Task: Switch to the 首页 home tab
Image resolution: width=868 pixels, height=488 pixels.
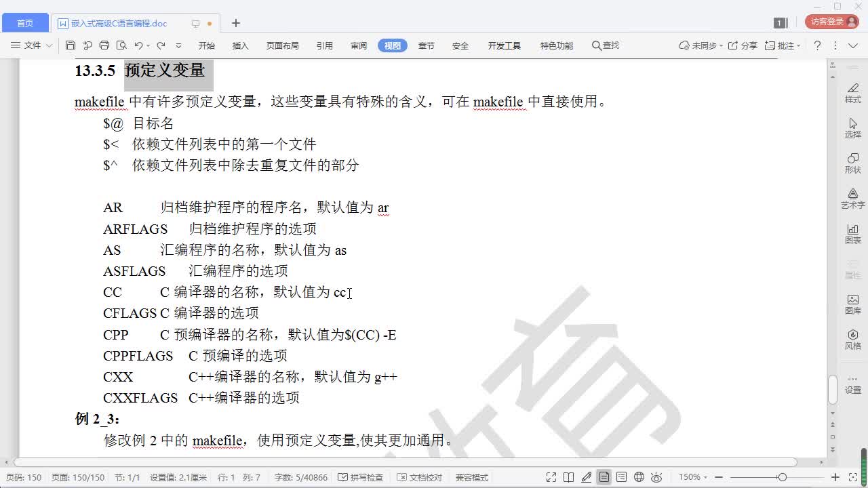Action: (x=25, y=23)
